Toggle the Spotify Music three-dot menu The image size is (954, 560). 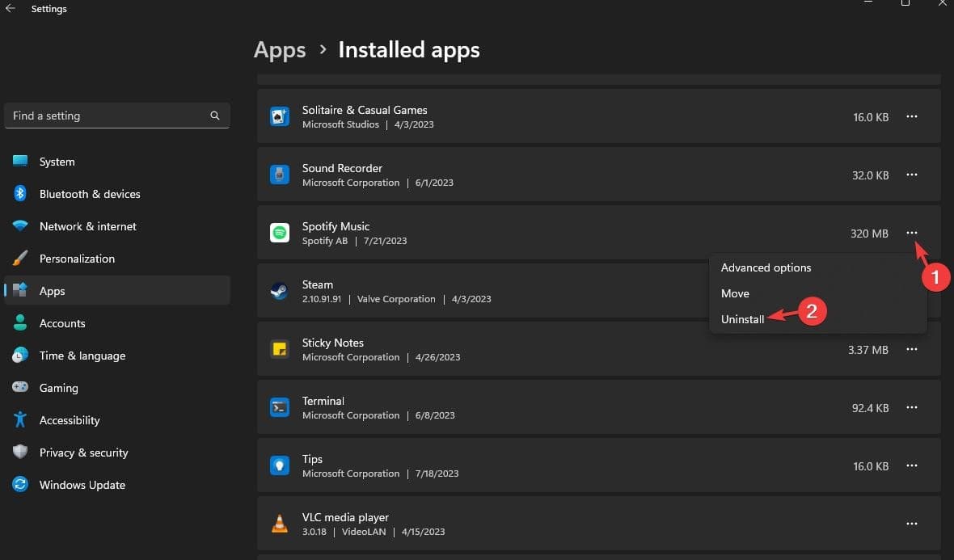911,232
